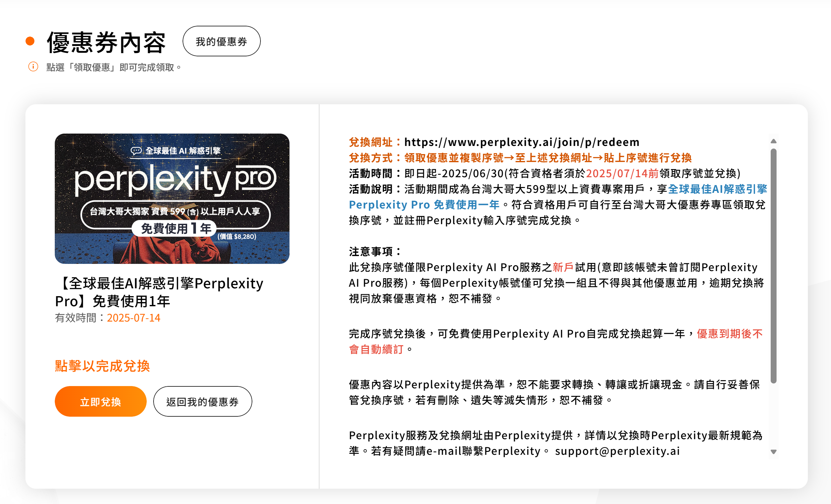Click the support@perplexity.ai email address

point(617,451)
